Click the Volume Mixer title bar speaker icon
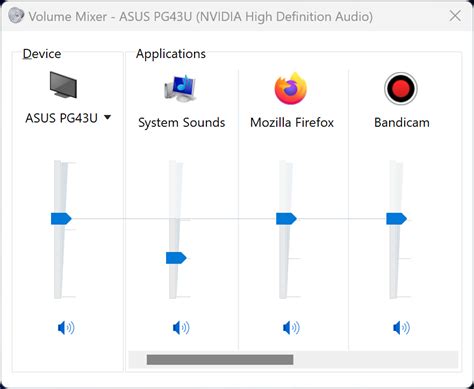 16,16
